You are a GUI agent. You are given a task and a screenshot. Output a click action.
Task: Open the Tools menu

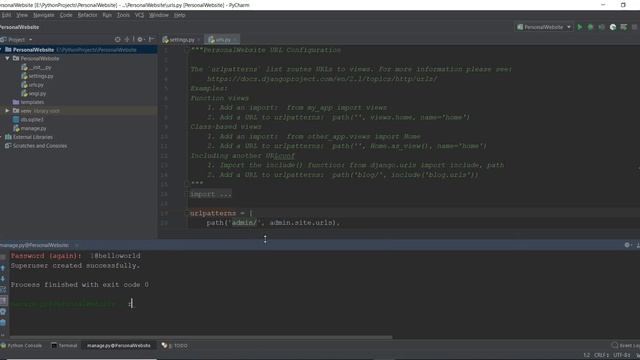click(x=123, y=15)
